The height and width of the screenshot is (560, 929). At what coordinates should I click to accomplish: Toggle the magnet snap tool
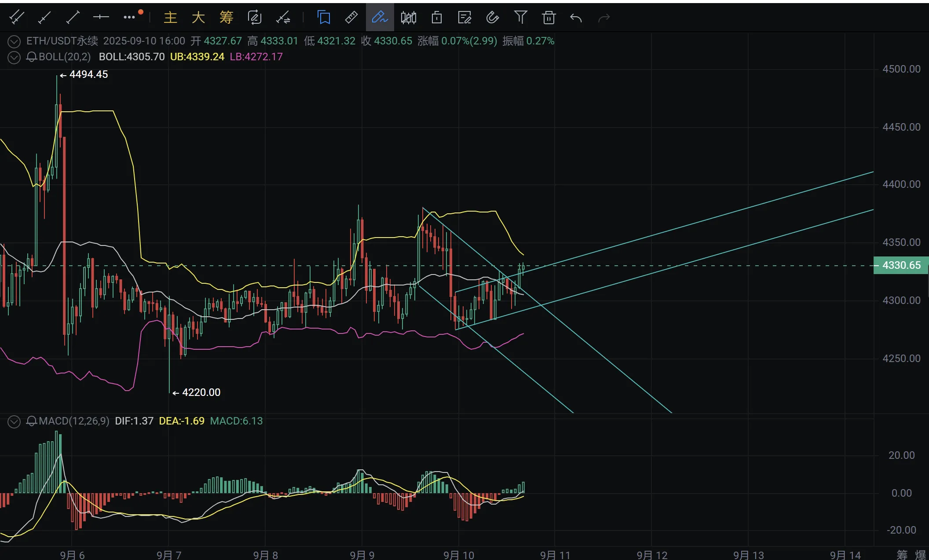[492, 18]
